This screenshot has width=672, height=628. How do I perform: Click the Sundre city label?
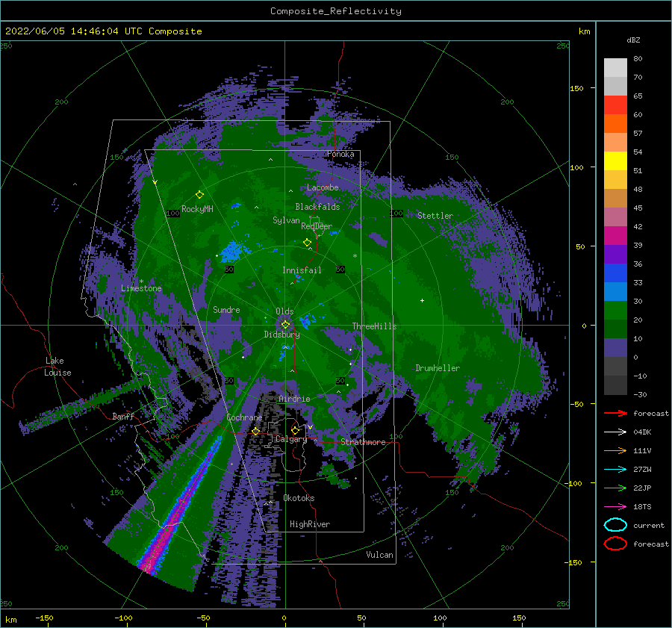(226, 309)
